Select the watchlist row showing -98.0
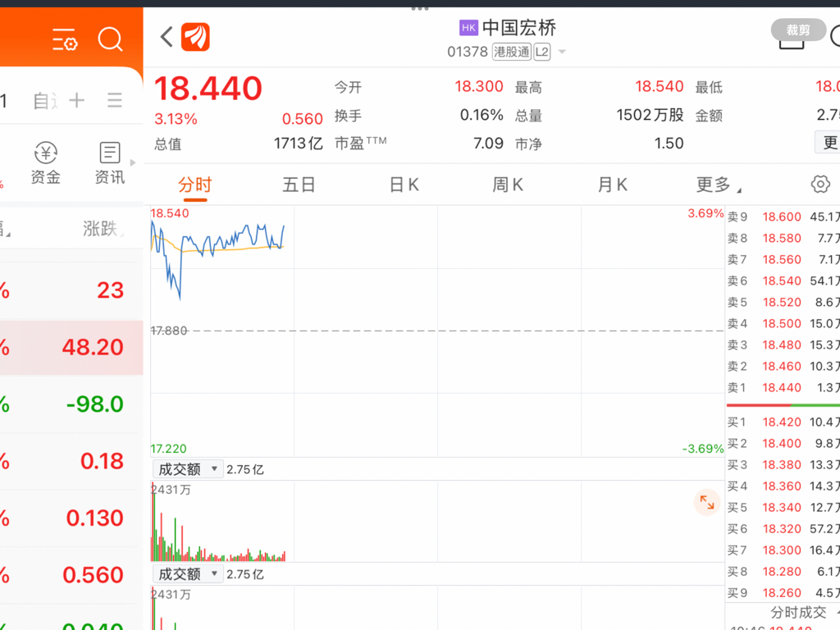This screenshot has height=630, width=840. tap(72, 404)
